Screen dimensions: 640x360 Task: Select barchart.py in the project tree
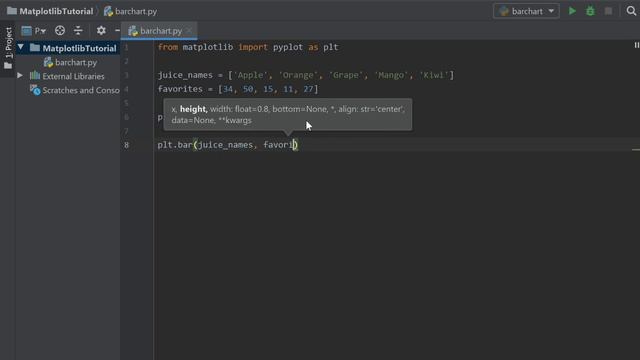coord(76,62)
